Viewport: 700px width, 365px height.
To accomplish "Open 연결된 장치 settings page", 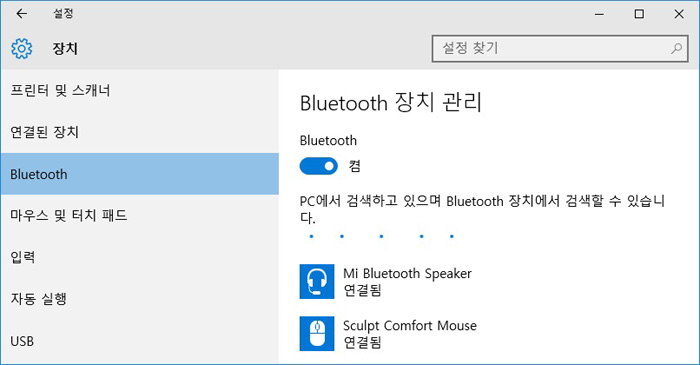I will click(140, 132).
